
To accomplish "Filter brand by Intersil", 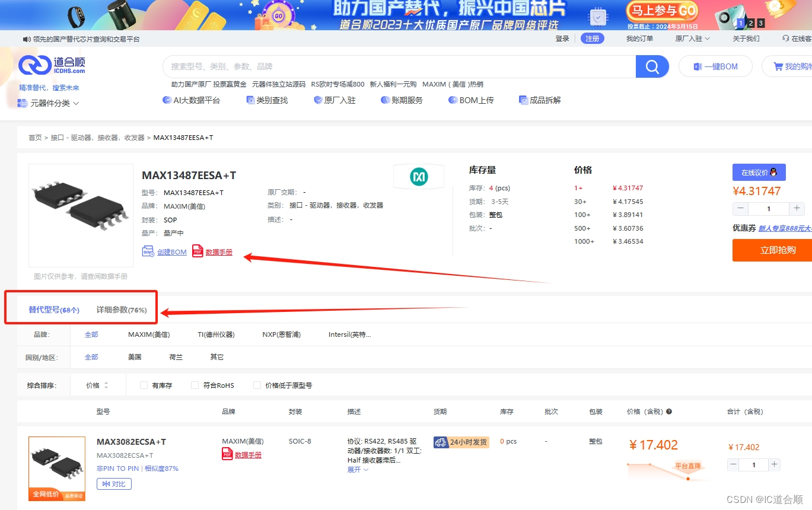I will pyautogui.click(x=350, y=334).
